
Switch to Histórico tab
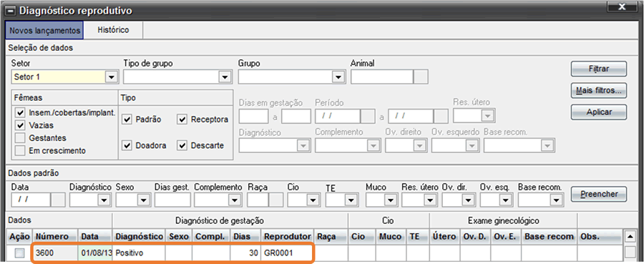pos(113,30)
